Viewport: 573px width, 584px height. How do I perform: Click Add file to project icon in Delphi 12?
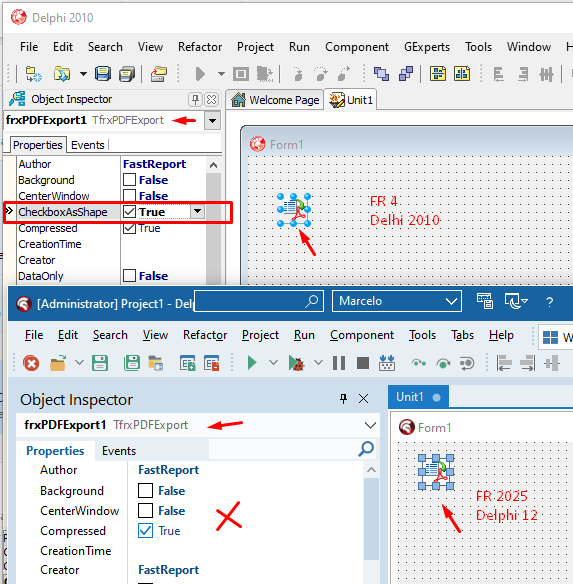pos(187,363)
